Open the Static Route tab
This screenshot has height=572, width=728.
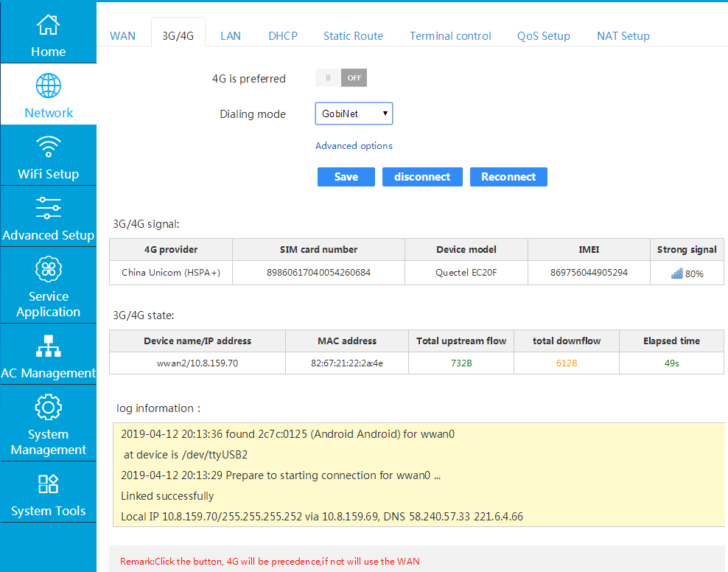[x=353, y=35]
